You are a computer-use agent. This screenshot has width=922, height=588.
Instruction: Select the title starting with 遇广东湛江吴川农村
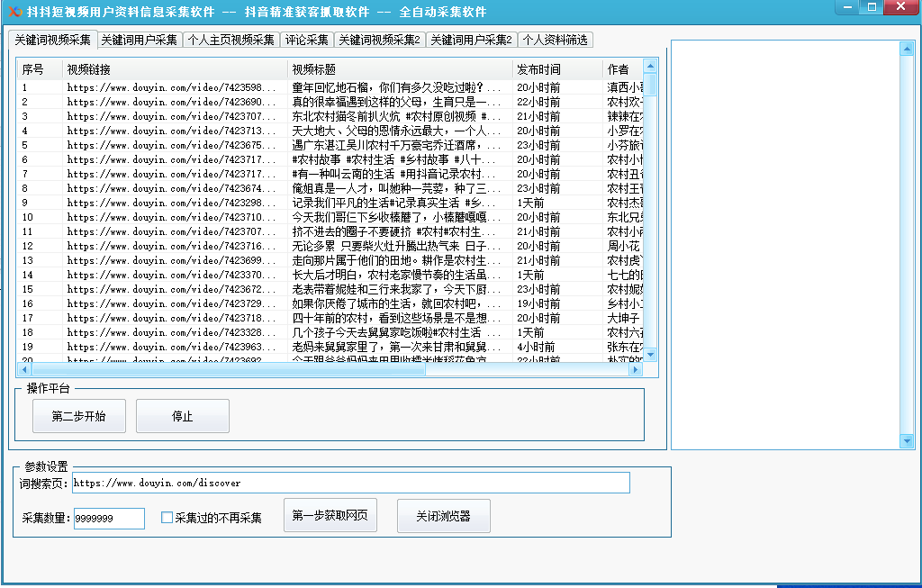[x=396, y=145]
